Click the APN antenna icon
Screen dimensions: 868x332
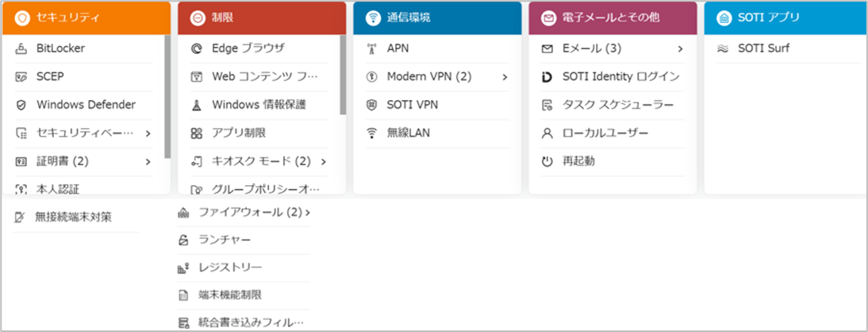click(x=371, y=48)
